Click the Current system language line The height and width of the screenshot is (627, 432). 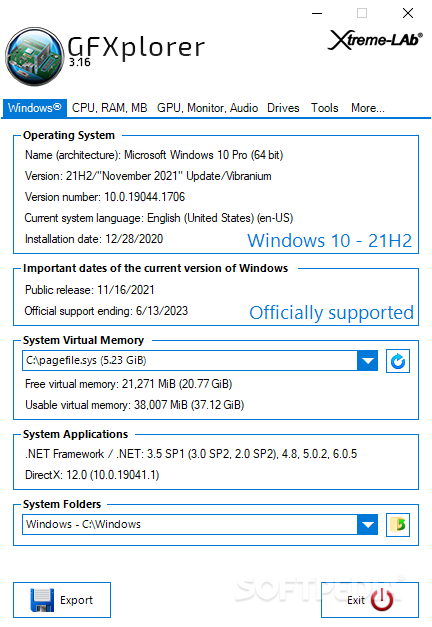tap(159, 218)
